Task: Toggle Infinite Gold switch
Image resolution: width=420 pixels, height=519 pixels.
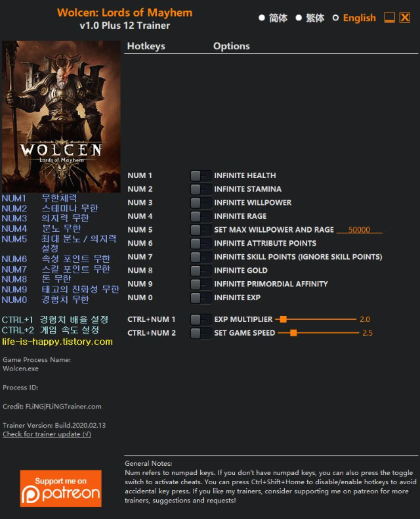Action: coord(201,271)
